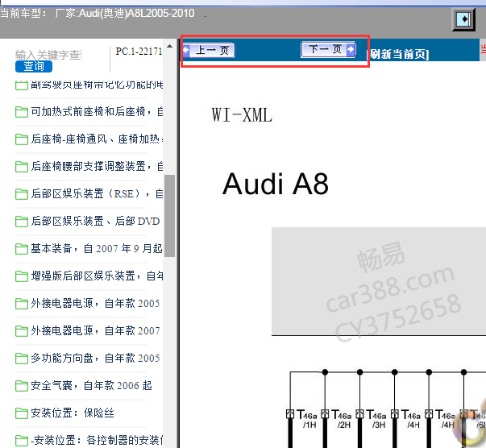The height and width of the screenshot is (448, 486).
Task: Open the 后部区娱乐装置（RSE） folder
Action: 97,194
